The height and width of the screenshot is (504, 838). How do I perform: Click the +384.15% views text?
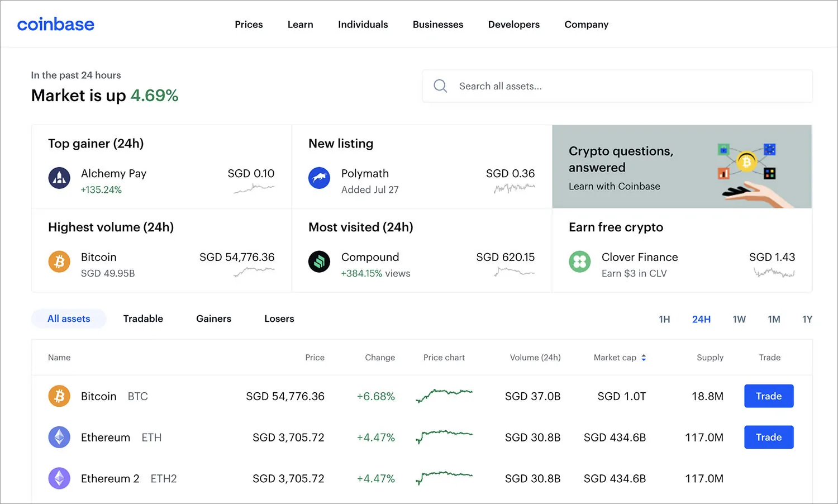click(x=376, y=273)
